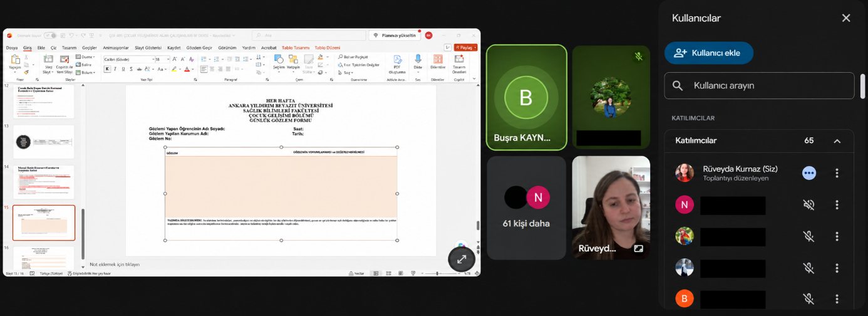
Task: Switch to the Slayt Gösterisi tab
Action: (148, 48)
